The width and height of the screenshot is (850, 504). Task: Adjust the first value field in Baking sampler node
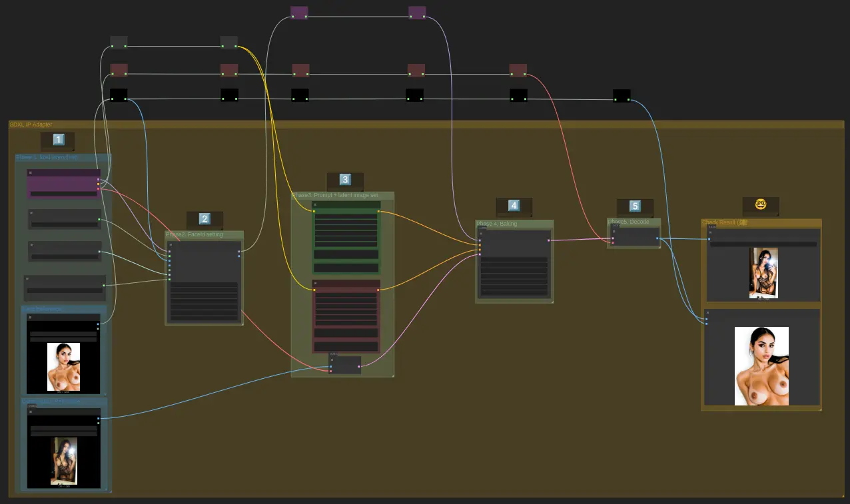coord(514,260)
